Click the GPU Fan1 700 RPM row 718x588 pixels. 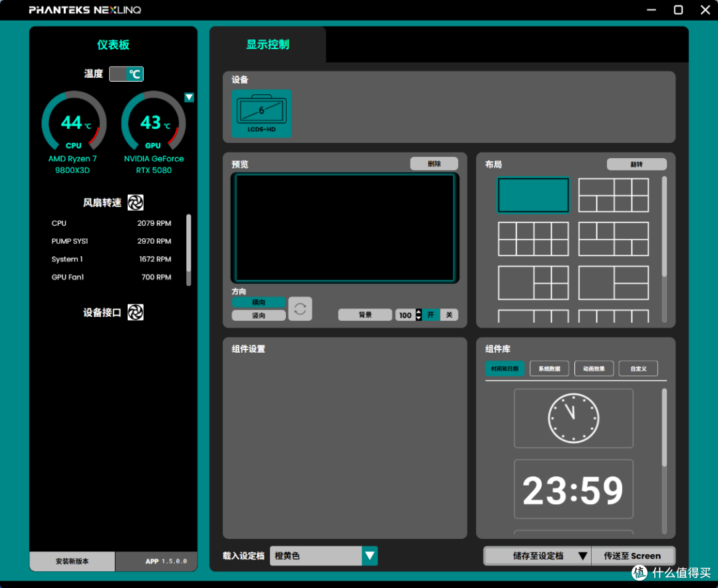pos(111,277)
